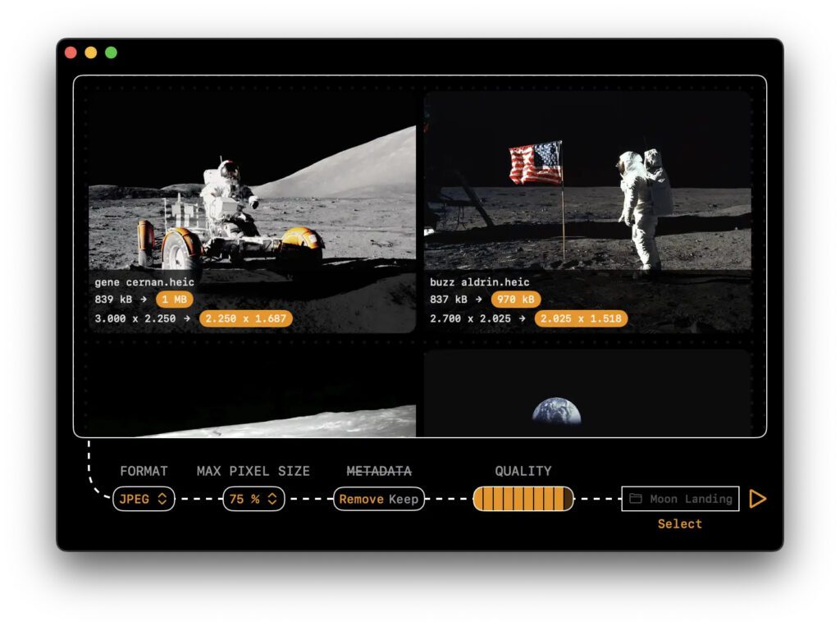Click the red close window button

coord(71,53)
